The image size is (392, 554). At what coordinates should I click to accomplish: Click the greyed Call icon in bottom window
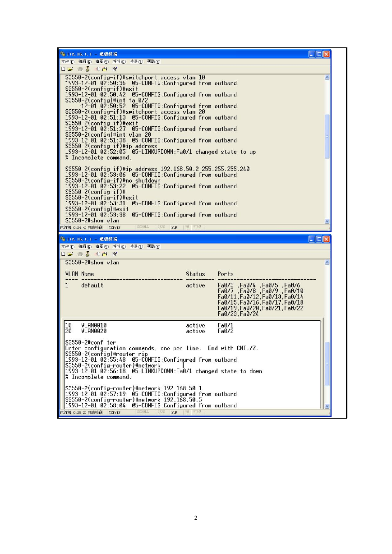tap(80, 254)
